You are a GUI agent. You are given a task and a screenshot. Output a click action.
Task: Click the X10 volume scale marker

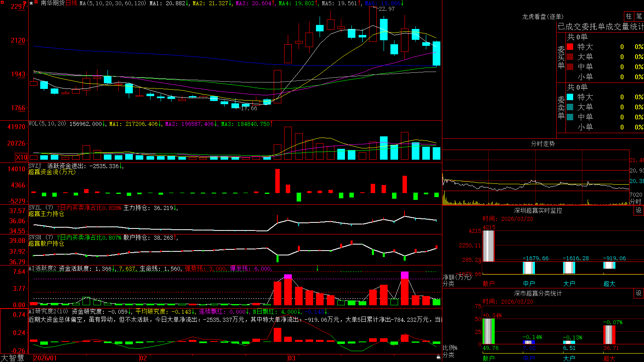21,157
